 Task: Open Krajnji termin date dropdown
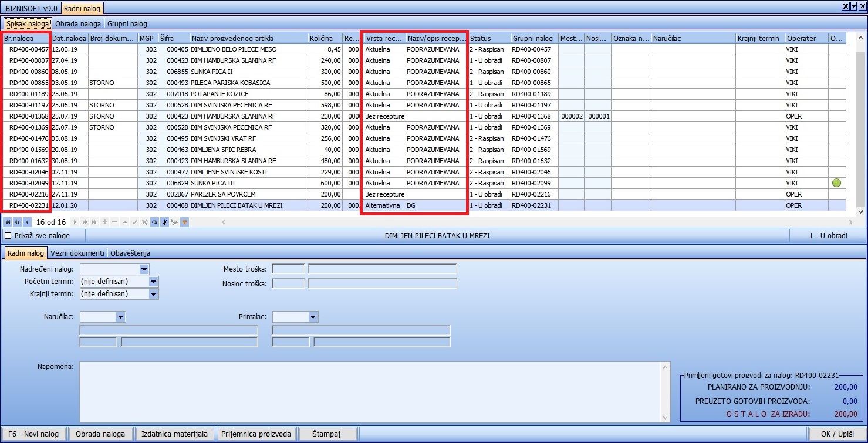154,294
